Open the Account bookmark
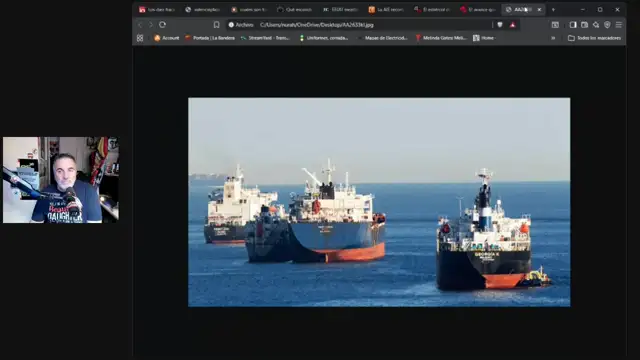Screen dimensions: 640x360 (x=167, y=38)
